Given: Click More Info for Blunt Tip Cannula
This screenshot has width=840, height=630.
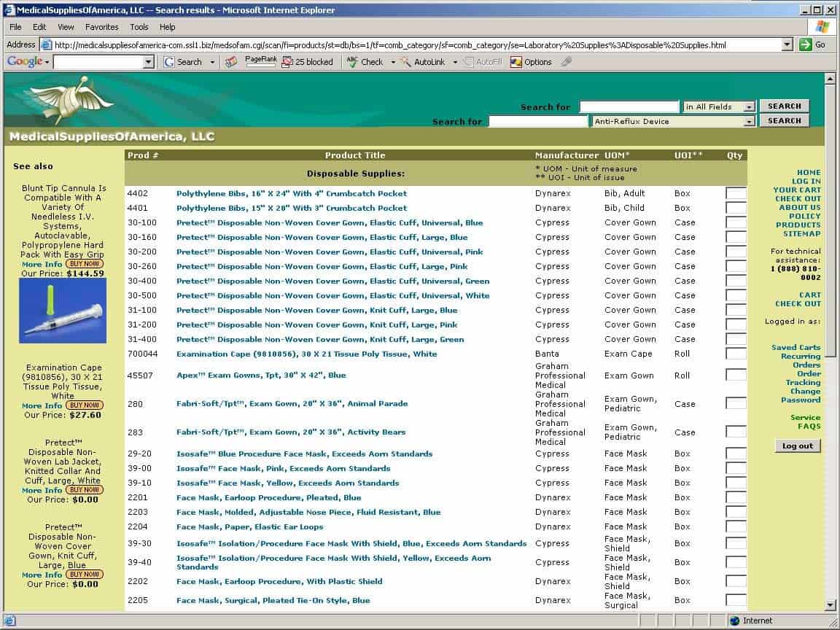Looking at the screenshot, I should tap(42, 264).
